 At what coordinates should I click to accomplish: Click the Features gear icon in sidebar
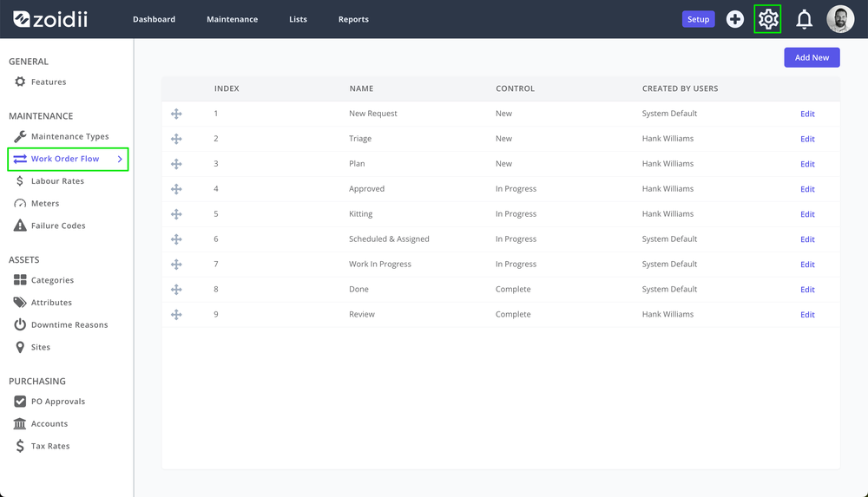(x=20, y=82)
